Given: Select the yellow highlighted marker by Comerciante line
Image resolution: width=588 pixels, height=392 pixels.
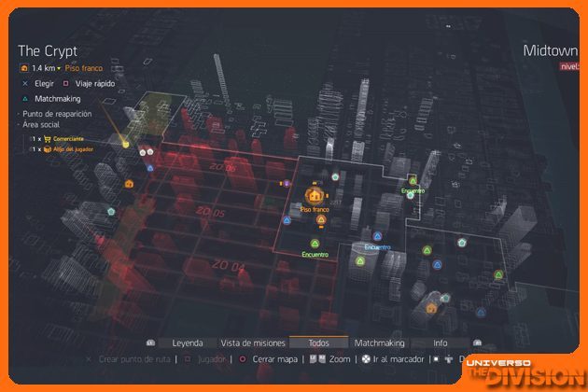Looking at the screenshot, I should coord(126,145).
